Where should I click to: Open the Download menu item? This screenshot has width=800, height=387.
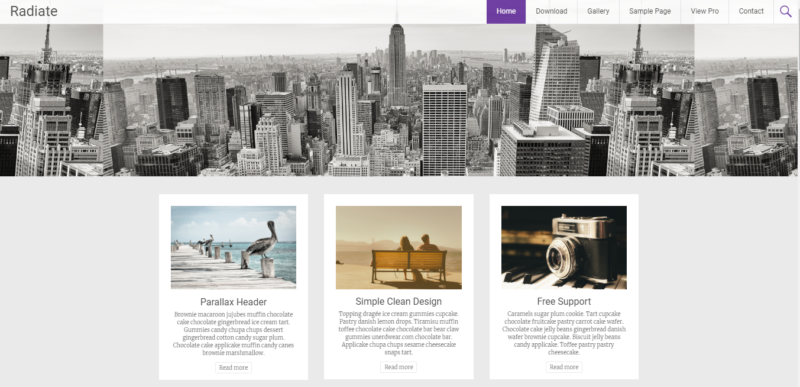pos(551,11)
